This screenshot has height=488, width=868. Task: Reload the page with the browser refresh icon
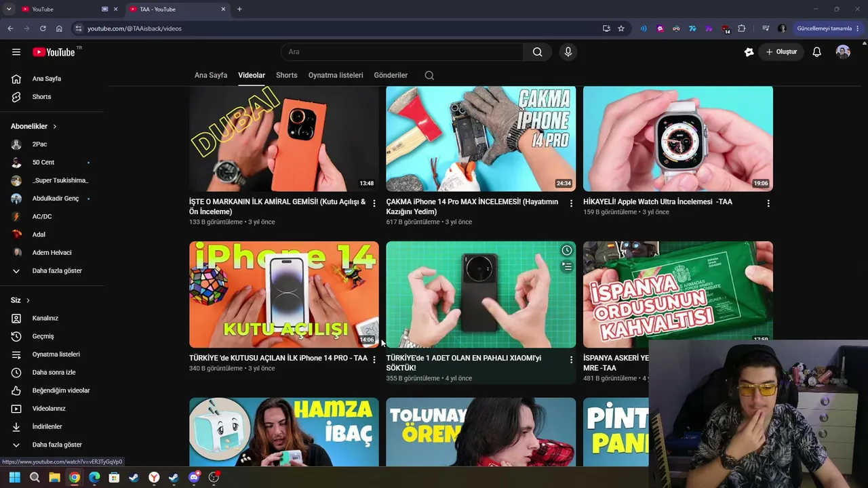[43, 28]
